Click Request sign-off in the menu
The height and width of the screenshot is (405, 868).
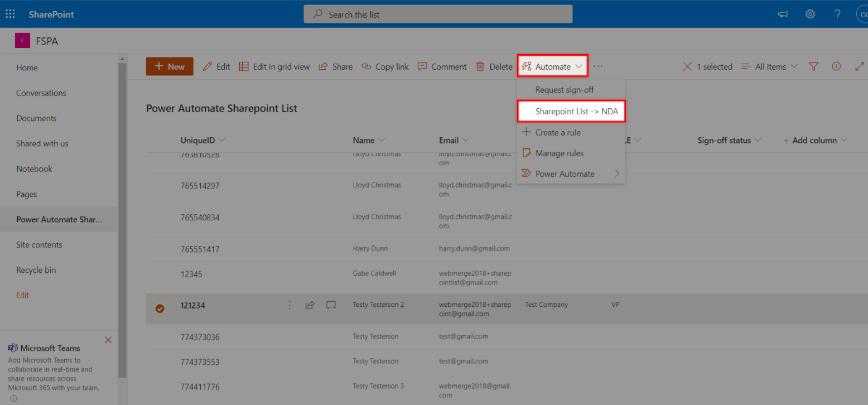coord(565,89)
